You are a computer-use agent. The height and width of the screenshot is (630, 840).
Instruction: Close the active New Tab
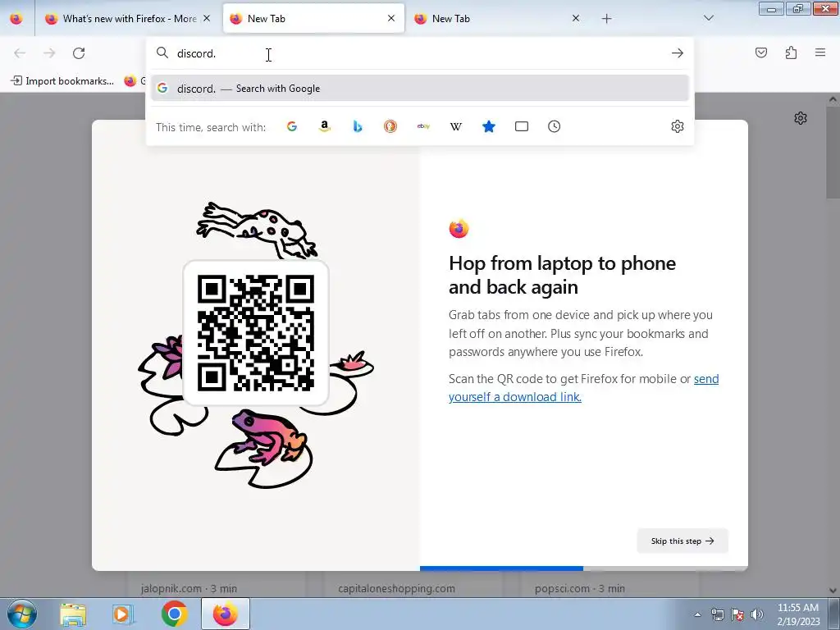pyautogui.click(x=391, y=18)
